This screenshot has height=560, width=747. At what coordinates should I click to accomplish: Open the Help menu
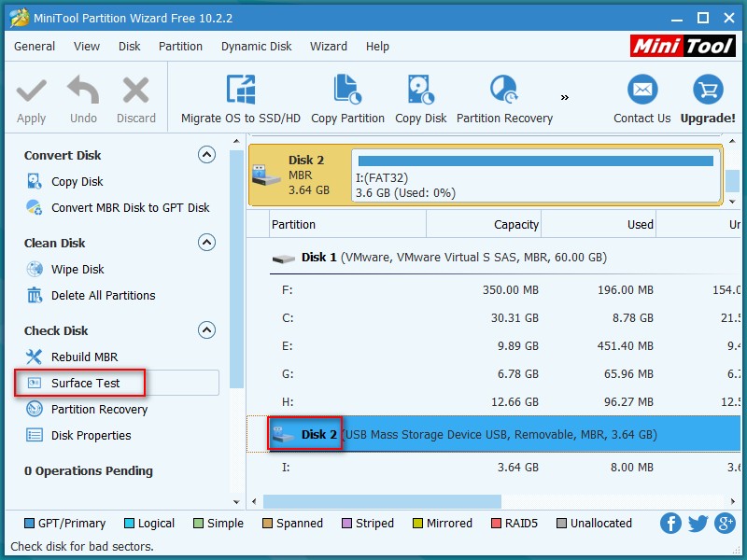[x=377, y=46]
